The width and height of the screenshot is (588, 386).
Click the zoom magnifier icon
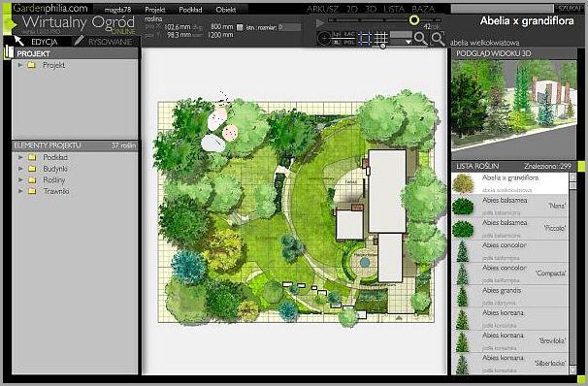point(421,38)
